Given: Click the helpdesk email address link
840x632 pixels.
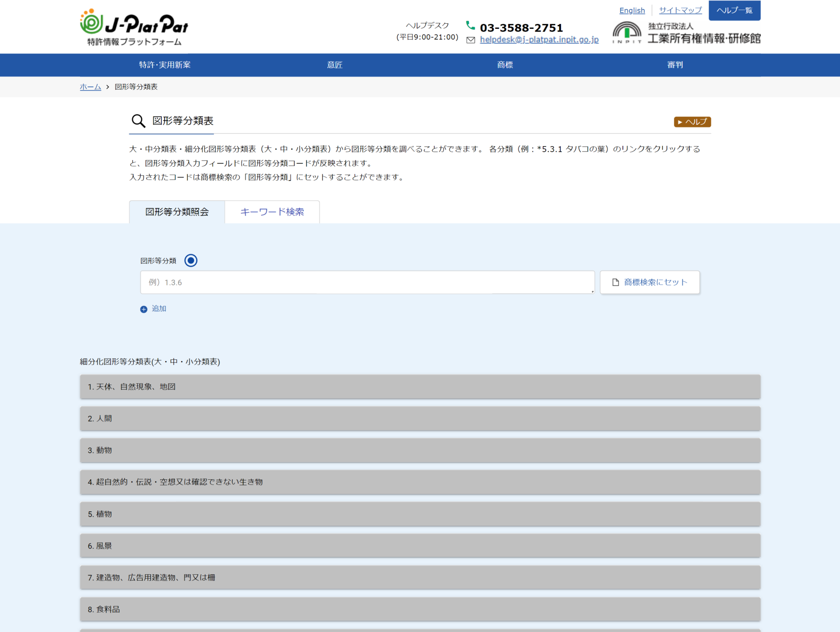Looking at the screenshot, I should point(539,40).
